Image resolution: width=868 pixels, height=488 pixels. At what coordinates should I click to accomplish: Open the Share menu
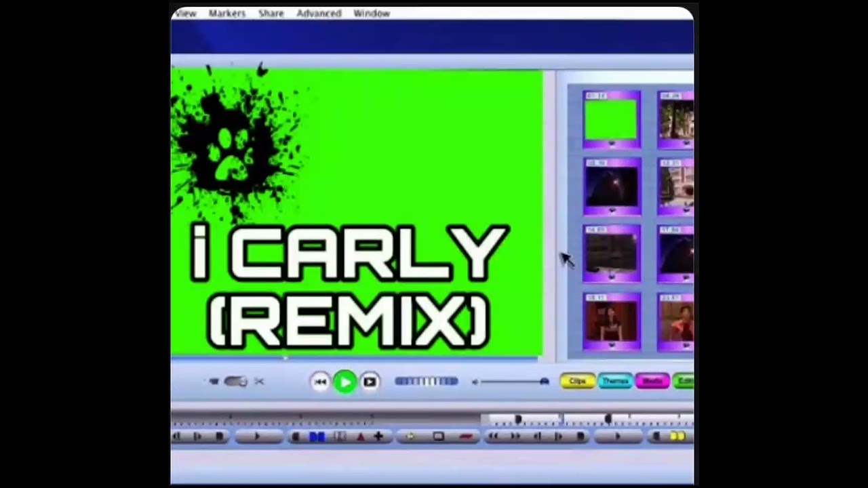[x=271, y=14]
